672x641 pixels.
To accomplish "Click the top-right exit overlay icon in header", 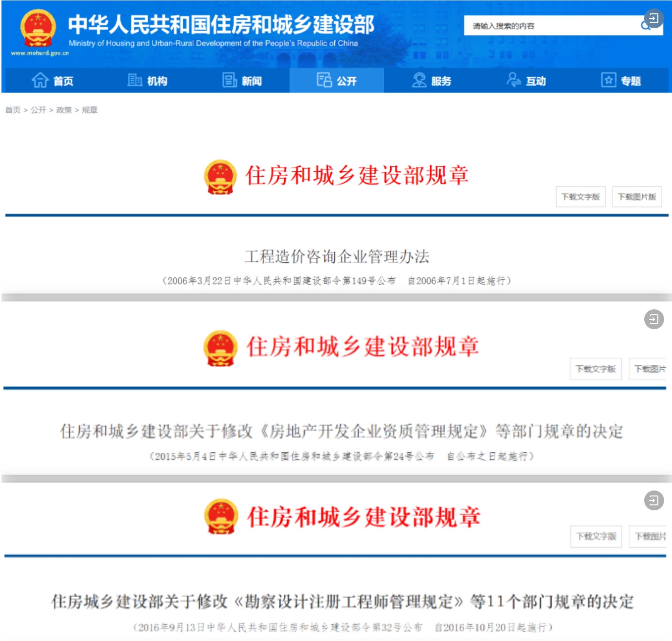I will tap(654, 19).
